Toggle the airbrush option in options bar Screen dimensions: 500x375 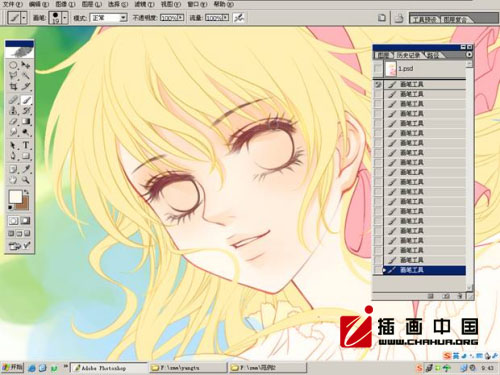click(x=239, y=18)
